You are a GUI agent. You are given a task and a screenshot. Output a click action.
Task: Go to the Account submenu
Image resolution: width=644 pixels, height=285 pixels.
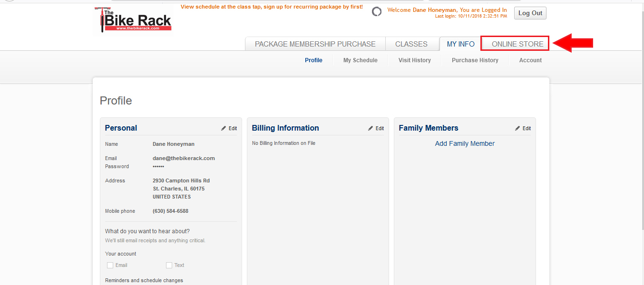[530, 60]
